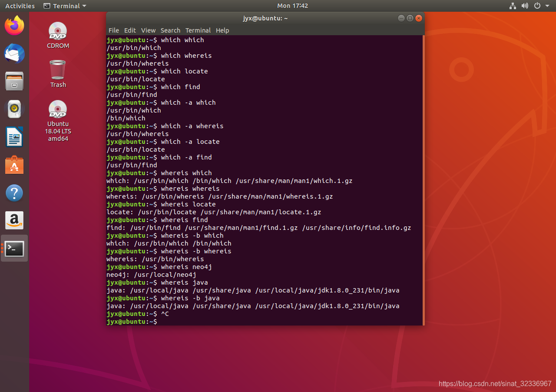Click the '/usr/bin/locate' output under 'which locate'
Screen dimensions: 556x392
(136, 79)
